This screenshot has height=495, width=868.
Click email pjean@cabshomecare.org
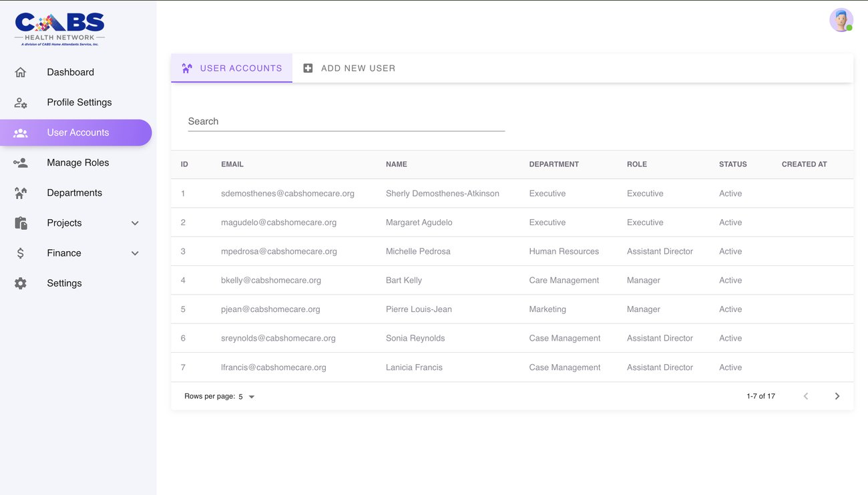[270, 309]
